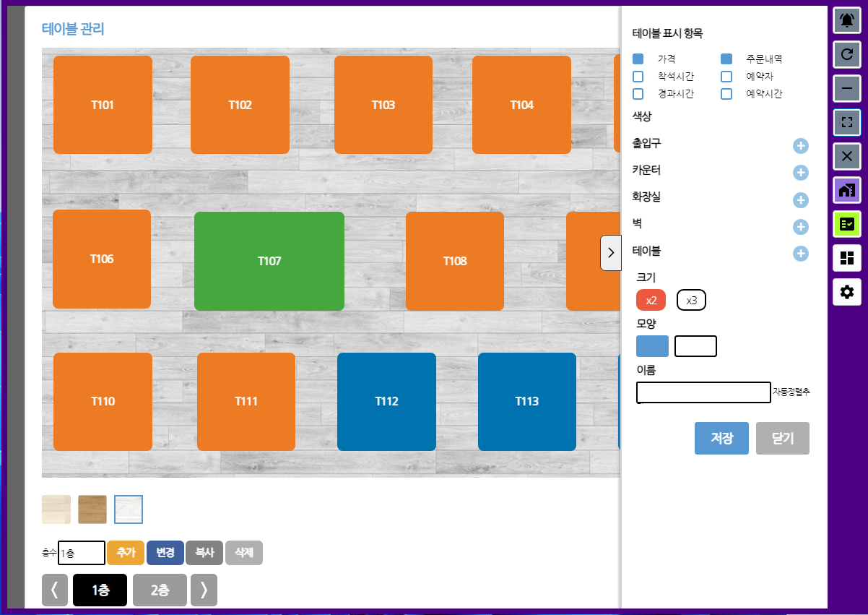Click the alarm bell icon in sidebar
The width and height of the screenshot is (868, 615).
coord(847,20)
